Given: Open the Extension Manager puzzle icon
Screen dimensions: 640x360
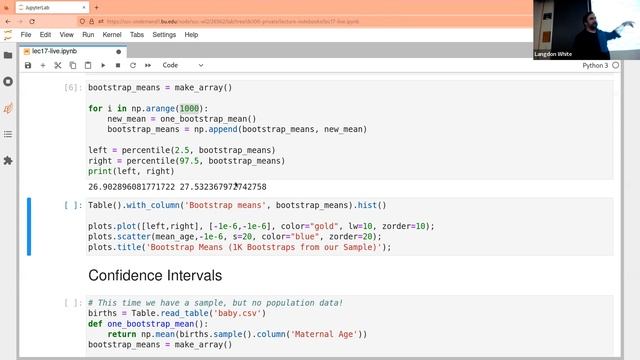Looking at the screenshot, I should point(8,160).
